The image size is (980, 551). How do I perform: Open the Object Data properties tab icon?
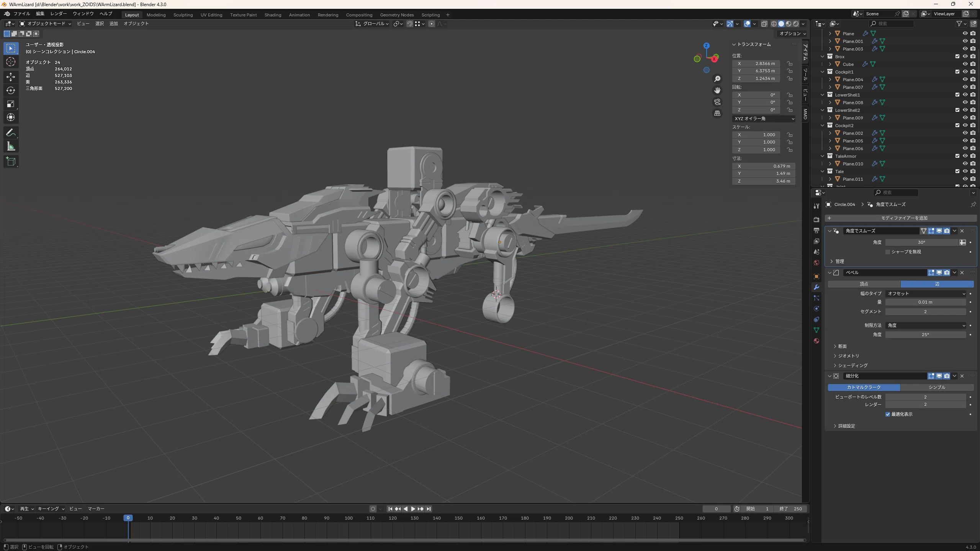click(816, 330)
